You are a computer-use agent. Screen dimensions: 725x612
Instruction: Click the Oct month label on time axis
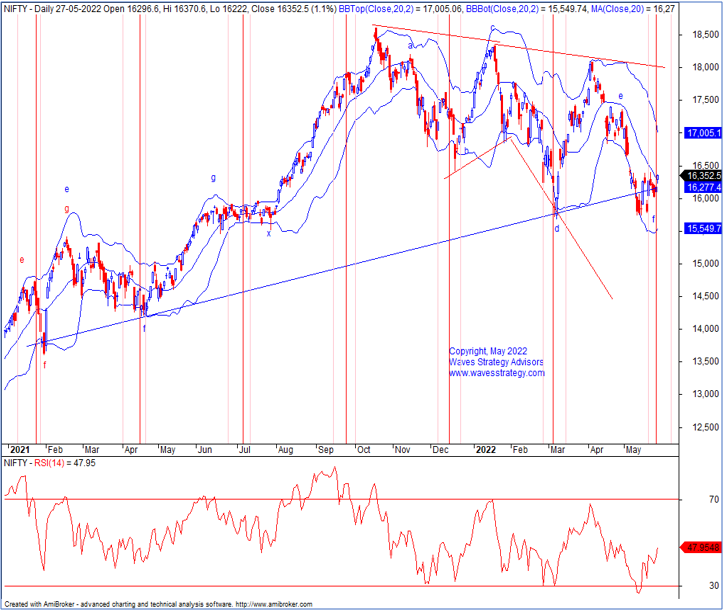pyautogui.click(x=364, y=450)
